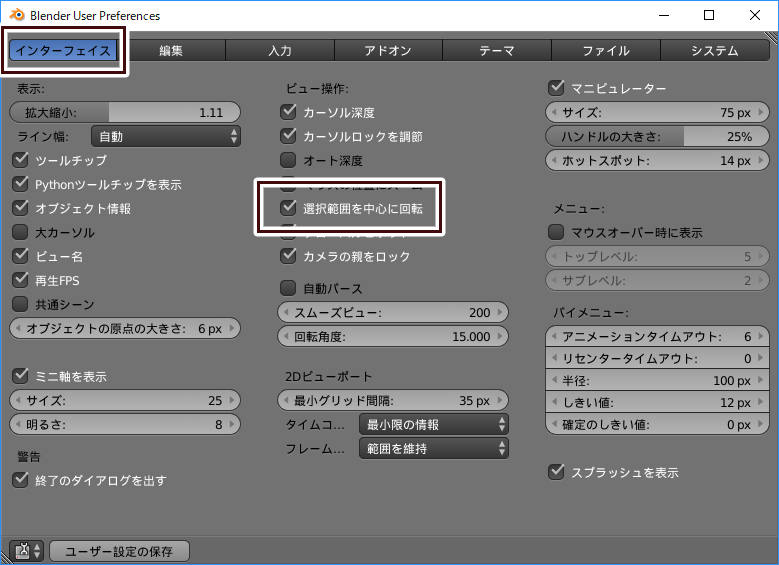This screenshot has width=779, height=565.
Task: Switch to the 編集 tab
Action: (x=171, y=51)
